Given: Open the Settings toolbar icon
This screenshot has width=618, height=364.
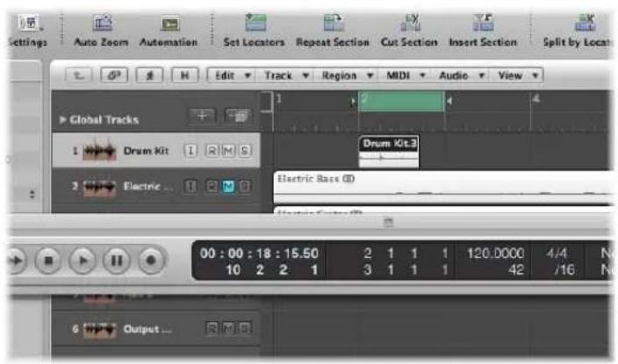Looking at the screenshot, I should click(30, 23).
